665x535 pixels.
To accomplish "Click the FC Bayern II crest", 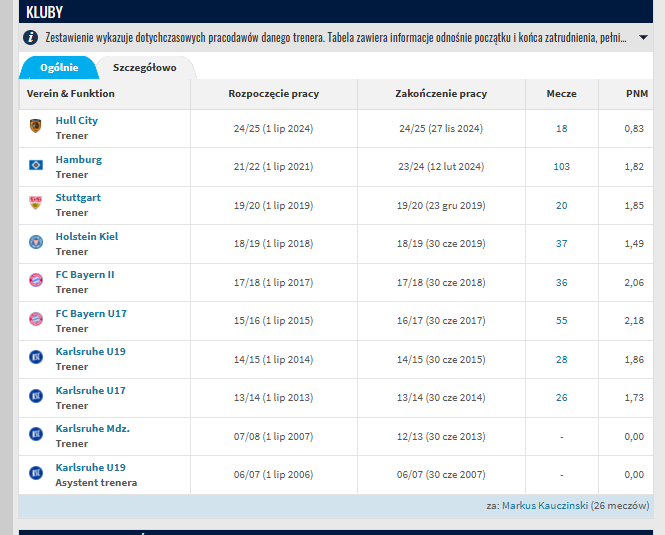I will click(x=36, y=280).
